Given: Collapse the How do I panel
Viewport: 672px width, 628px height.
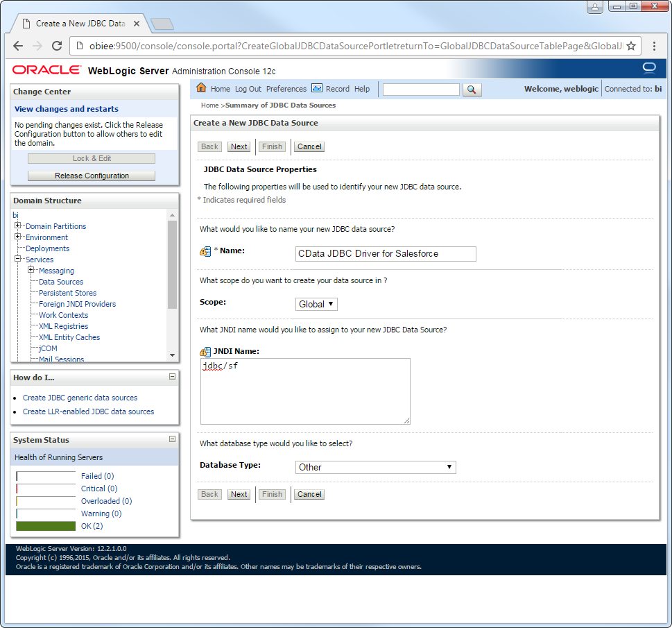Looking at the screenshot, I should pyautogui.click(x=172, y=377).
